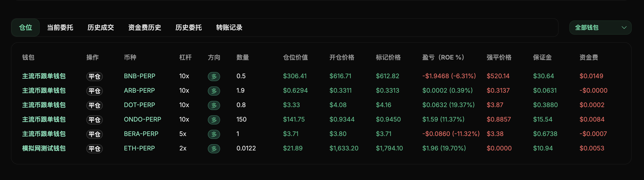
Task: Click the long-direction badge for DOT-PERP
Action: (x=214, y=105)
